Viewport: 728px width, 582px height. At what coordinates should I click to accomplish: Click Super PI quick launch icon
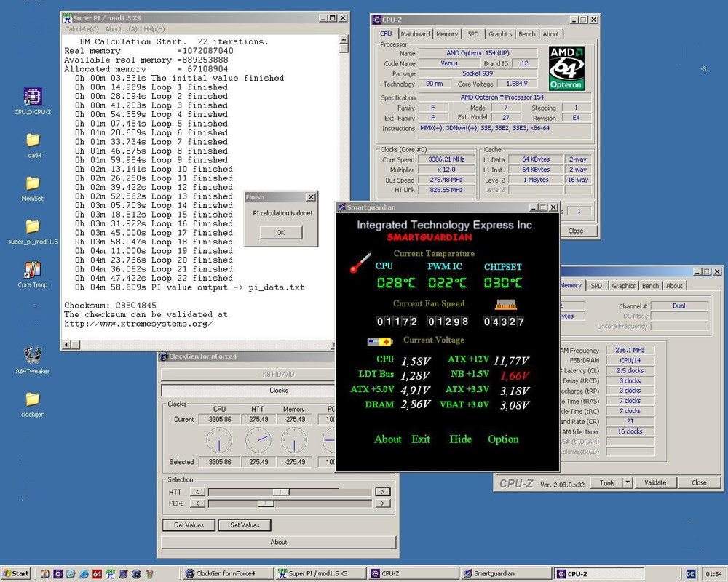click(x=110, y=574)
